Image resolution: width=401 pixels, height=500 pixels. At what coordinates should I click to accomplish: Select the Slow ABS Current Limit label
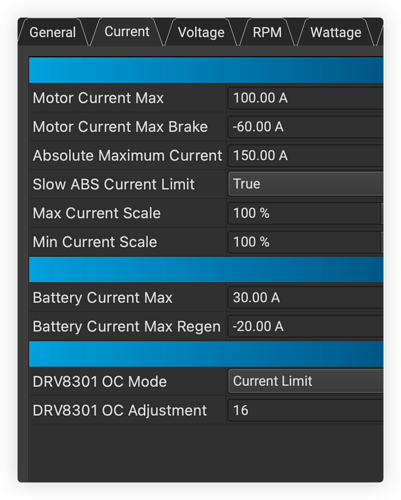[x=114, y=184]
